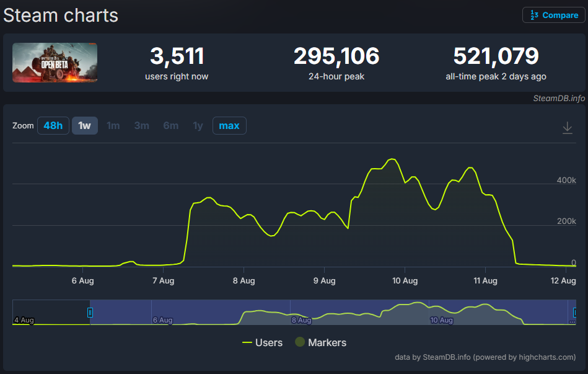Select the 1w zoom range
The image size is (588, 374).
pos(85,126)
